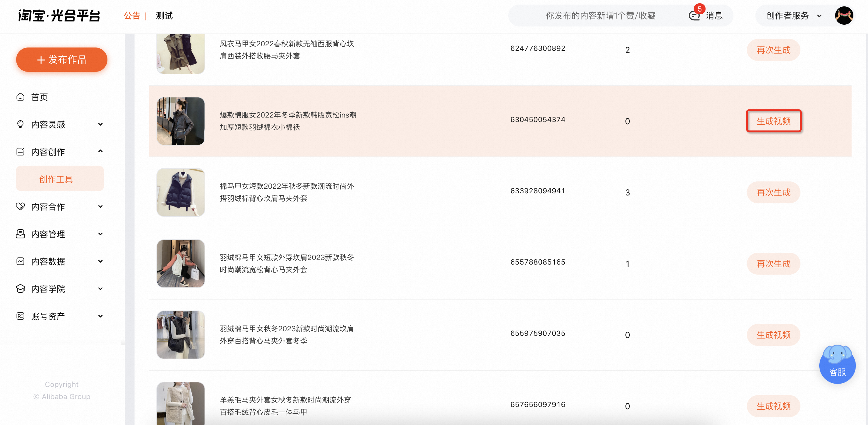Open the 羊羔毛马夹外套 product thumbnail
This screenshot has height=425, width=868.
click(x=180, y=403)
